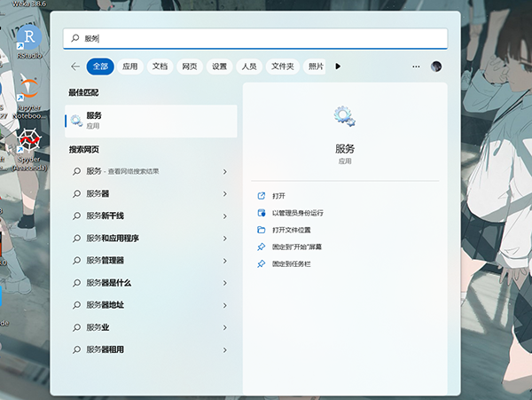Click the run as administrator shield icon
The height and width of the screenshot is (400, 532).
[x=261, y=213]
